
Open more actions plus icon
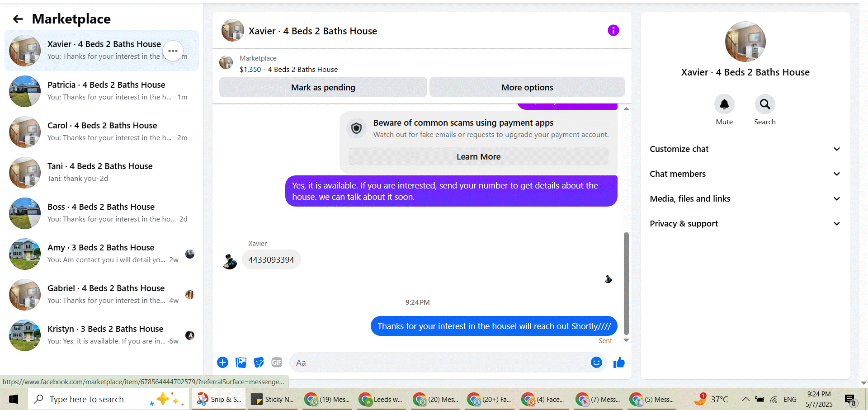coord(222,362)
